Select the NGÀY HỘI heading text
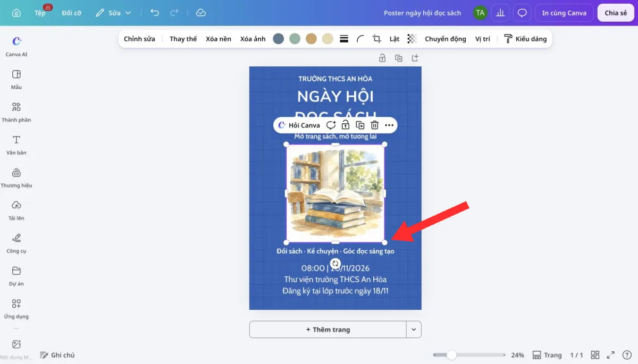This screenshot has height=364, width=638. (335, 96)
